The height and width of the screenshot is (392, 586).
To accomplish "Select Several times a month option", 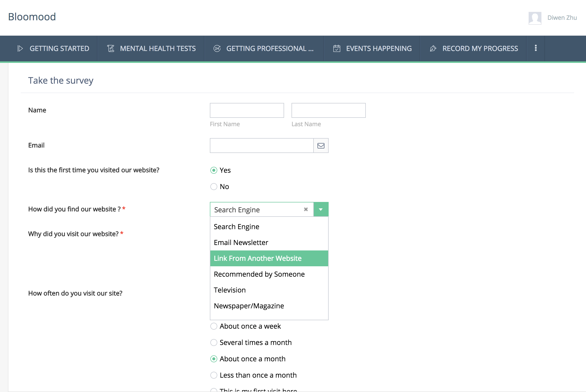I will 214,343.
